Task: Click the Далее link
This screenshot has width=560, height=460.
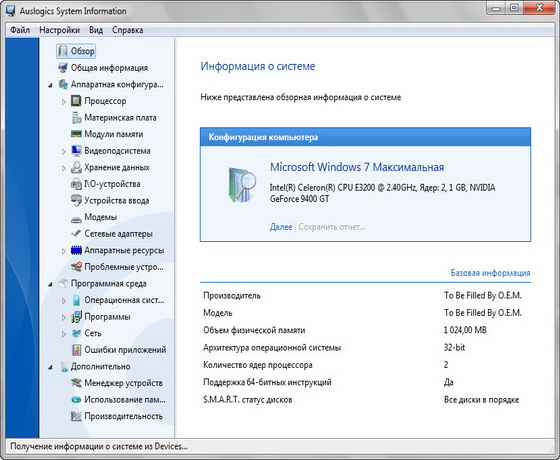Action: (281, 227)
